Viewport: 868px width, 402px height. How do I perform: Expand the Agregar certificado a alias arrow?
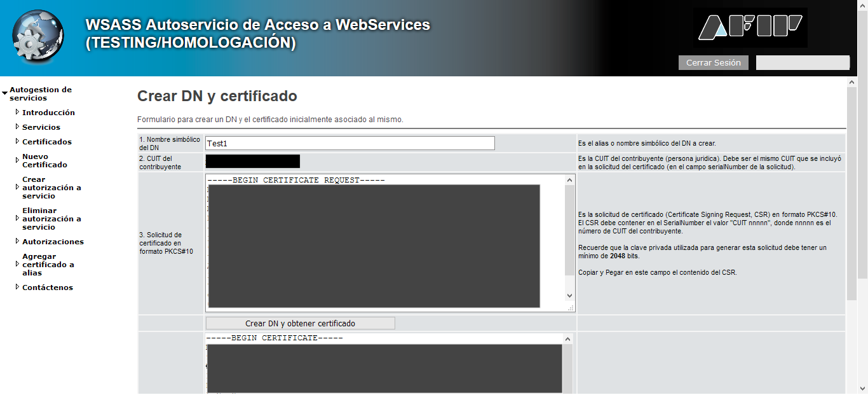coord(17,264)
